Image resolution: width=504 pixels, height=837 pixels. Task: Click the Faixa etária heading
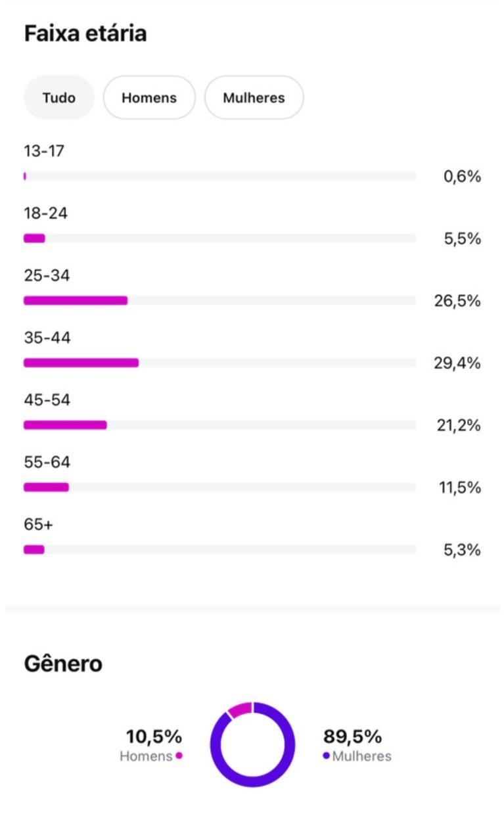(85, 34)
